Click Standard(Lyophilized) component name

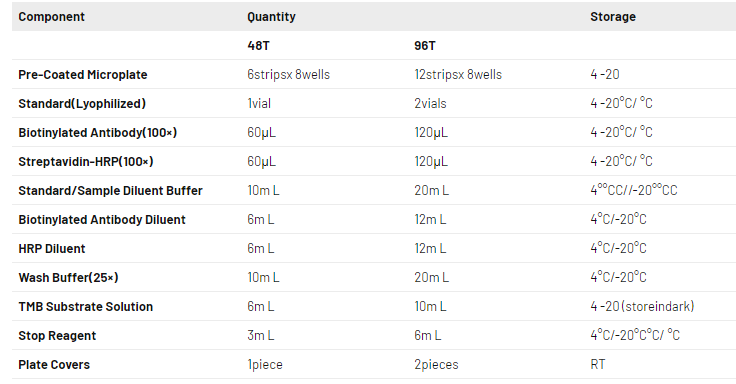[82, 104]
